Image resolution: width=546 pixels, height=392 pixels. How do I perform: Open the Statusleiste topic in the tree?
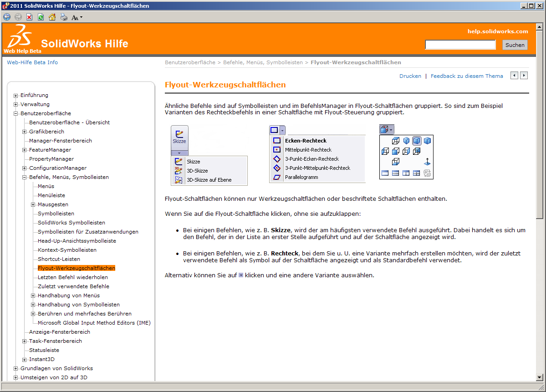(x=44, y=350)
